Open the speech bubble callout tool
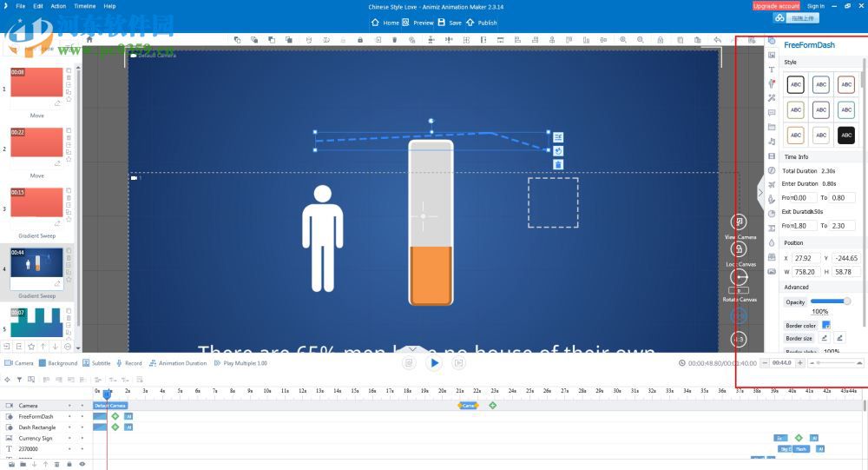This screenshot has width=868, height=470. click(x=772, y=113)
